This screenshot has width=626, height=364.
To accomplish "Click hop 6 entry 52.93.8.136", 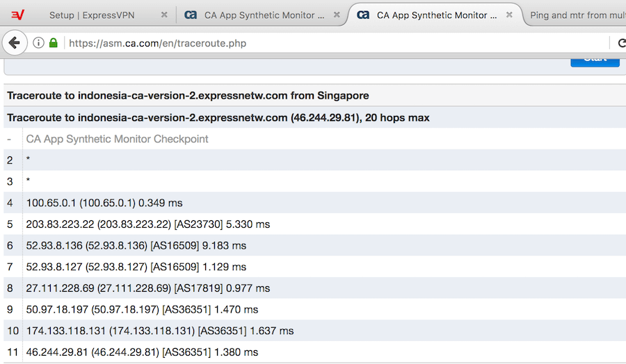I will click(x=136, y=246).
